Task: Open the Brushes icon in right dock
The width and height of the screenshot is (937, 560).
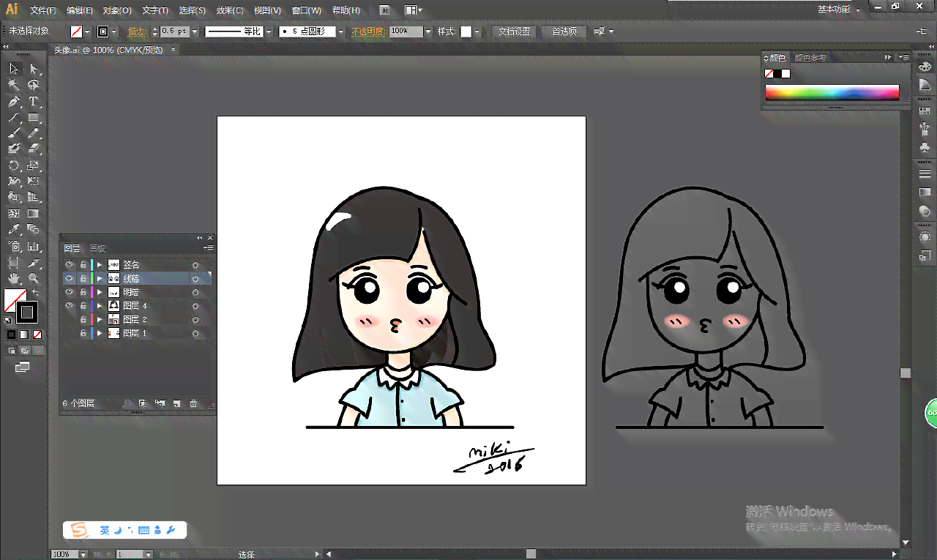Action: pos(925,130)
